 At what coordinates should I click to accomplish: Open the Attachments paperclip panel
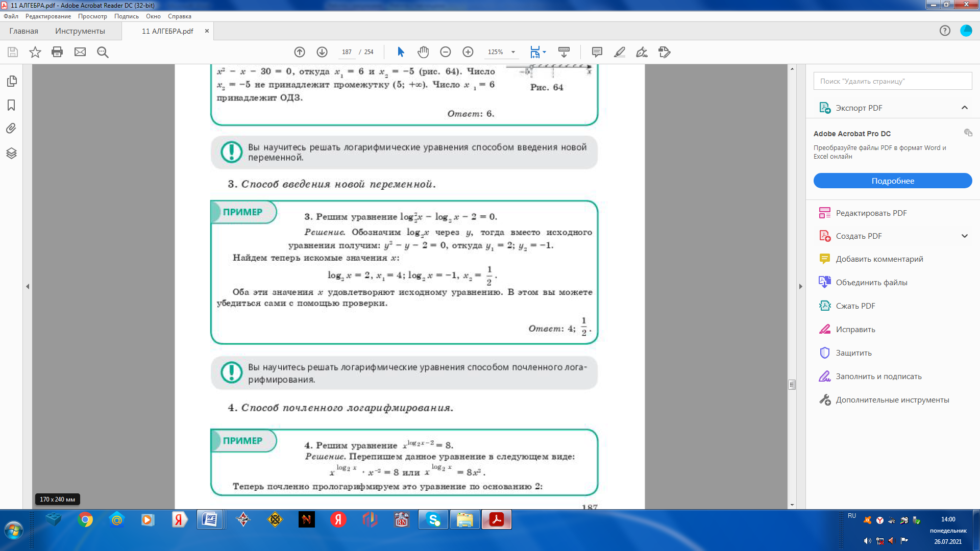point(11,129)
